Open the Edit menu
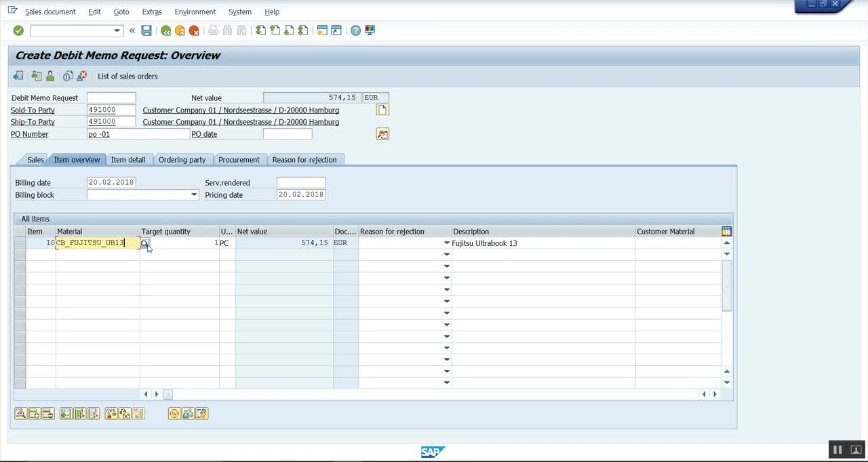The image size is (868, 462). click(94, 12)
